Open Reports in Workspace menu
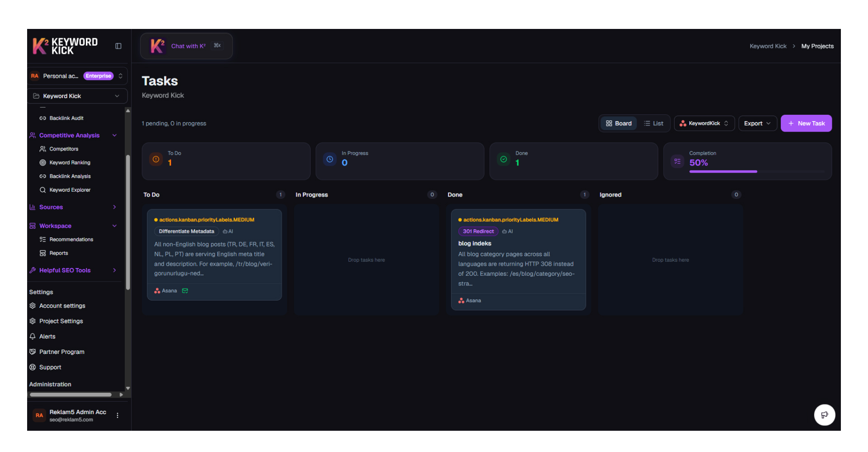 pyautogui.click(x=59, y=253)
